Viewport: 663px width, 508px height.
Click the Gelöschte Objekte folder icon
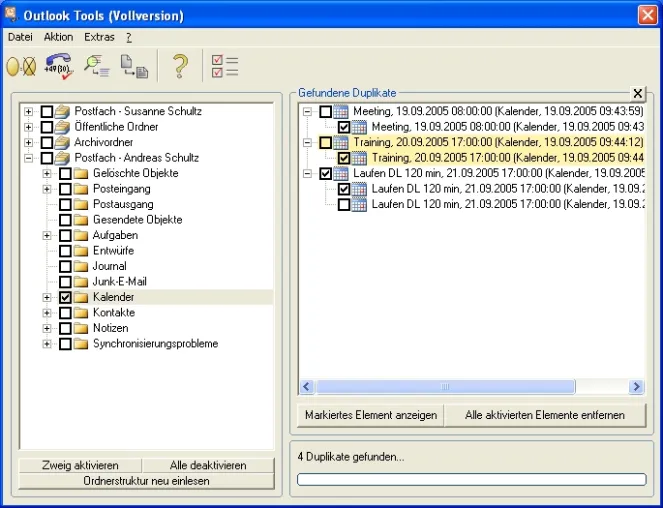80,173
